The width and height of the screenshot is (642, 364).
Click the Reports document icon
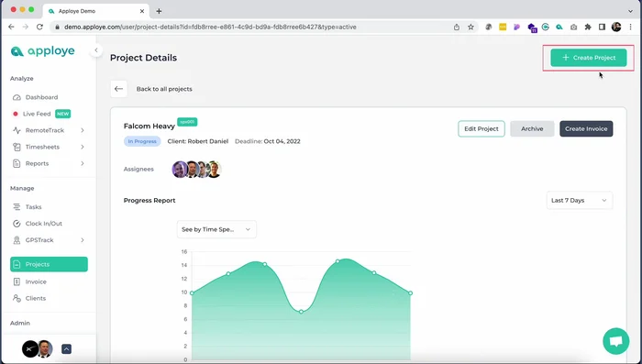click(x=17, y=163)
